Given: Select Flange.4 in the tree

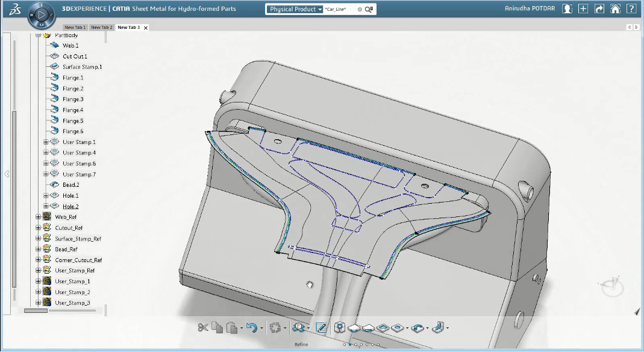Looking at the screenshot, I should (73, 110).
